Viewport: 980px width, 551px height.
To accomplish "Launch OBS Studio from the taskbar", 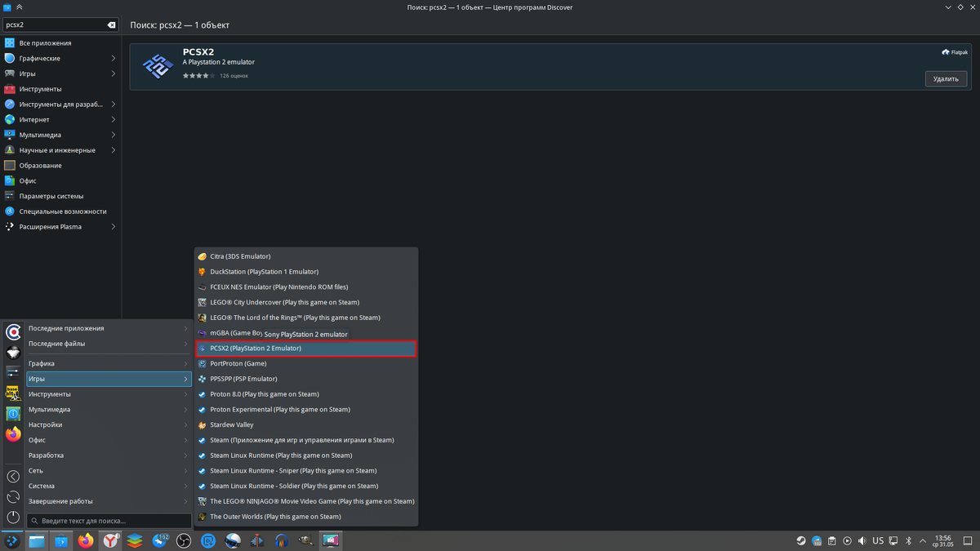I will click(184, 540).
